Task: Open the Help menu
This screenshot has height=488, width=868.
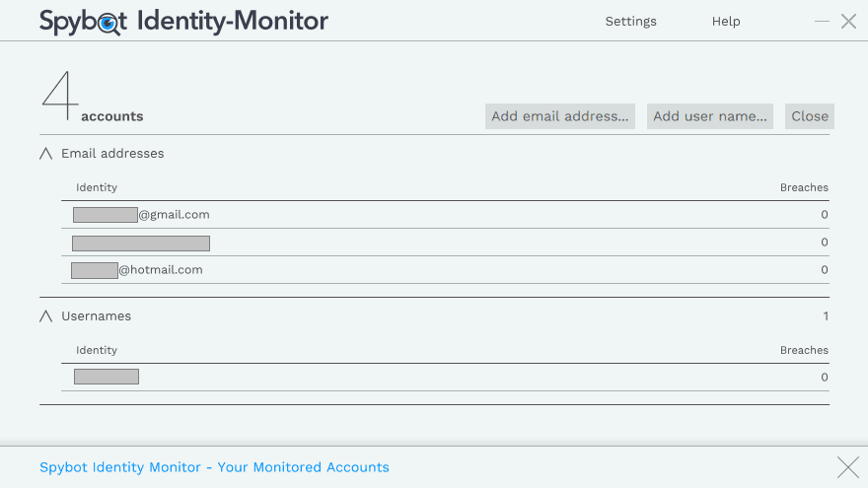Action: click(726, 22)
